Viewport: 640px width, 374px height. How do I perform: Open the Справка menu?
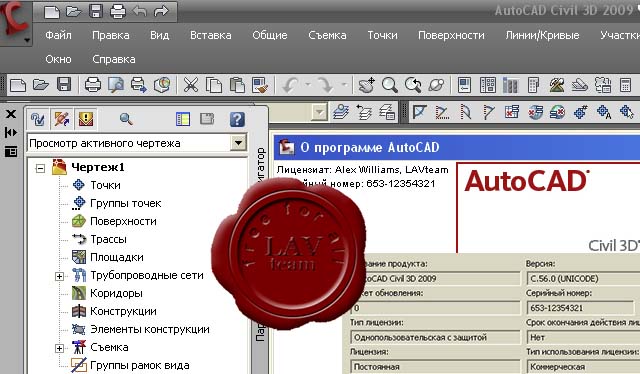click(x=114, y=59)
